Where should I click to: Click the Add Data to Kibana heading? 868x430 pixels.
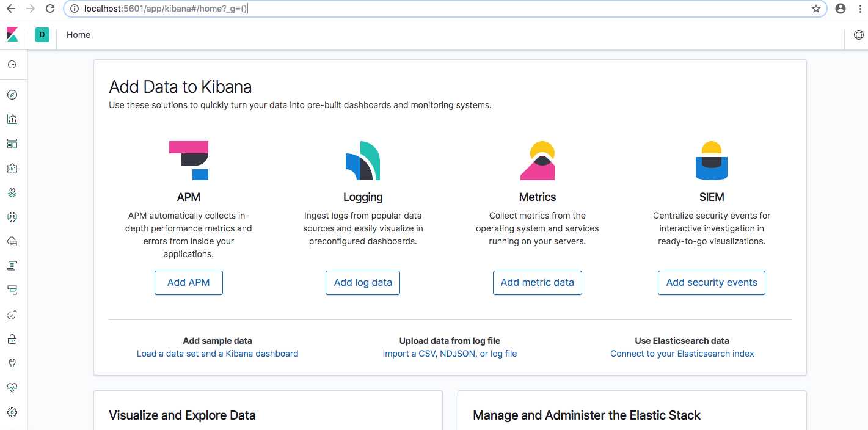(180, 87)
